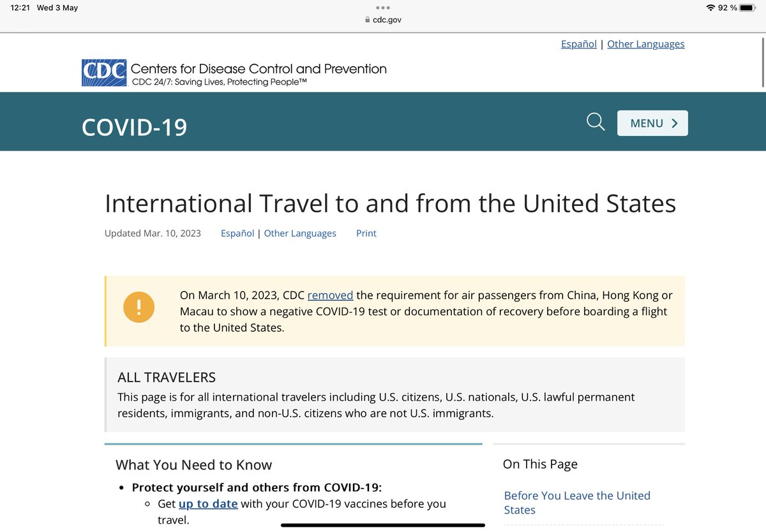766x532 pixels.
Task: Tap the cdc.gov address bar
Action: [x=383, y=20]
